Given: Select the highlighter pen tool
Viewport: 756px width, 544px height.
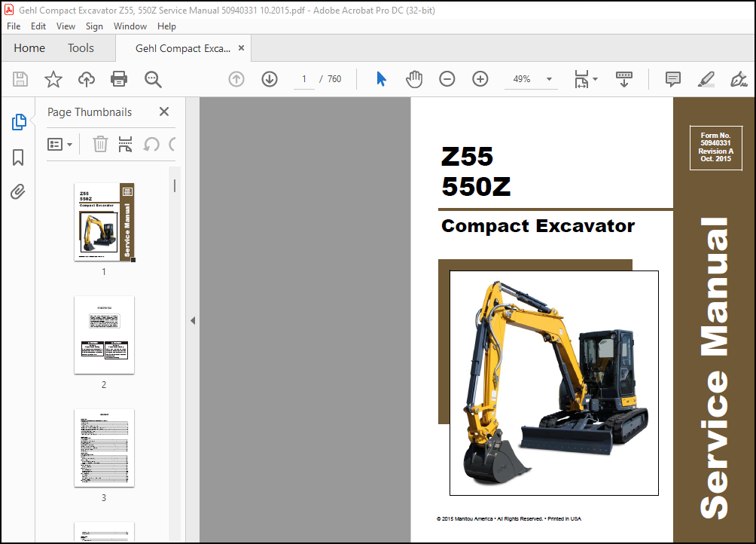Looking at the screenshot, I should [706, 79].
